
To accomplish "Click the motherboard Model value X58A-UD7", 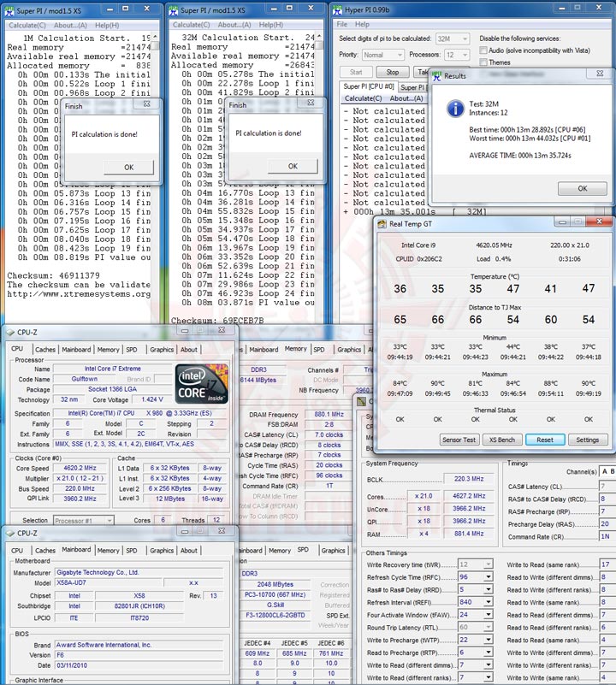I will tap(108, 582).
